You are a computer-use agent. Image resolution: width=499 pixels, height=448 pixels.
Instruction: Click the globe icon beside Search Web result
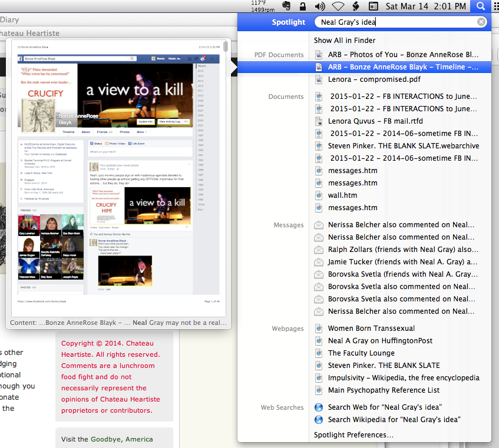[319, 407]
